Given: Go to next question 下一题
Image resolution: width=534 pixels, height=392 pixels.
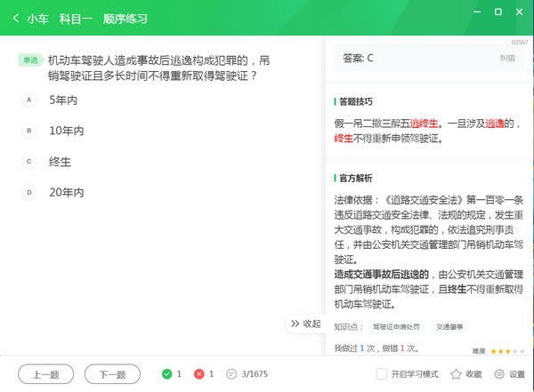Looking at the screenshot, I should tap(112, 374).
